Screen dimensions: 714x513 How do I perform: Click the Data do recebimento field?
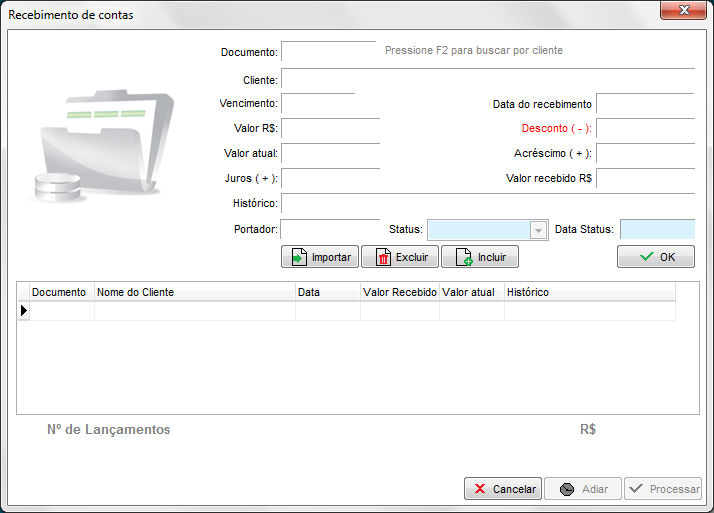coord(644,104)
